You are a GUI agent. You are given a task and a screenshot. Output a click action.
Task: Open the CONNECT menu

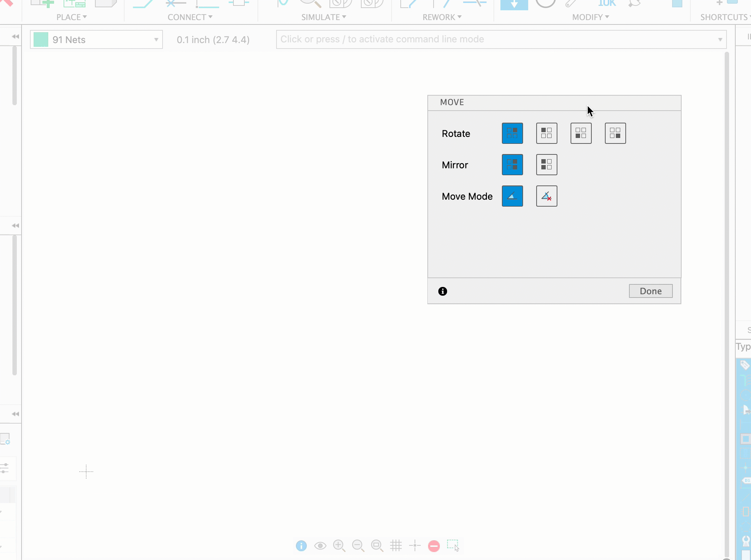pos(189,16)
